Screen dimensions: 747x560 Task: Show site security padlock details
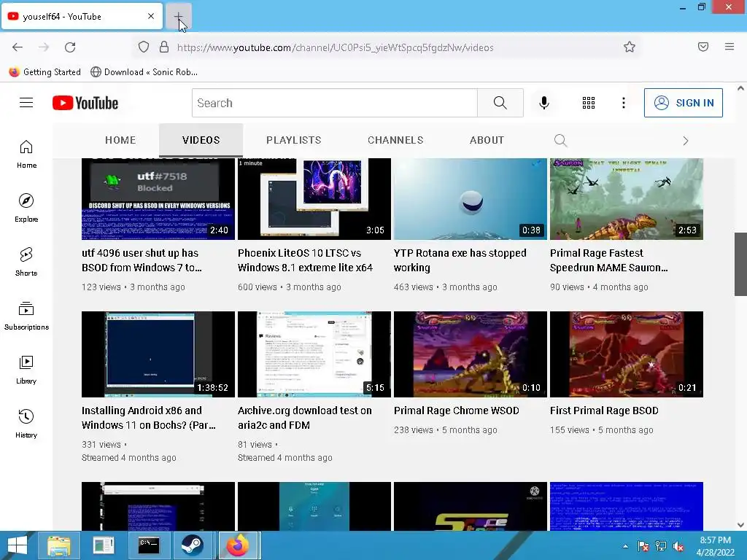(x=164, y=47)
